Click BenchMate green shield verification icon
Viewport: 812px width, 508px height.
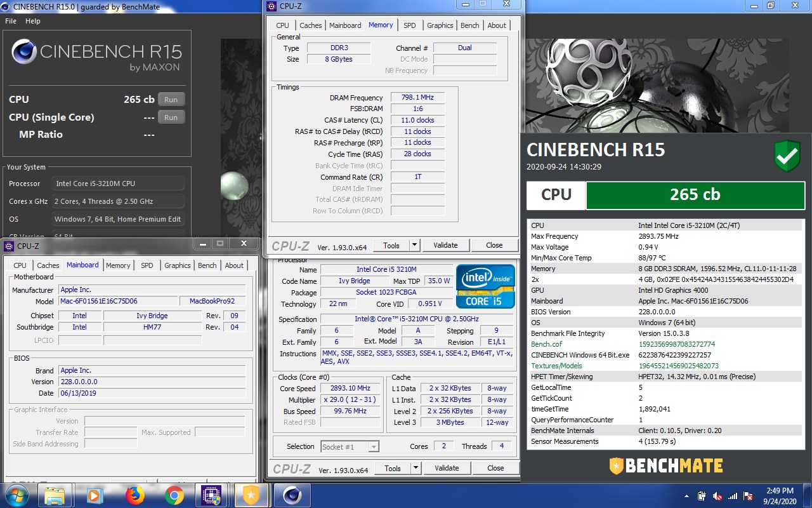click(x=787, y=156)
